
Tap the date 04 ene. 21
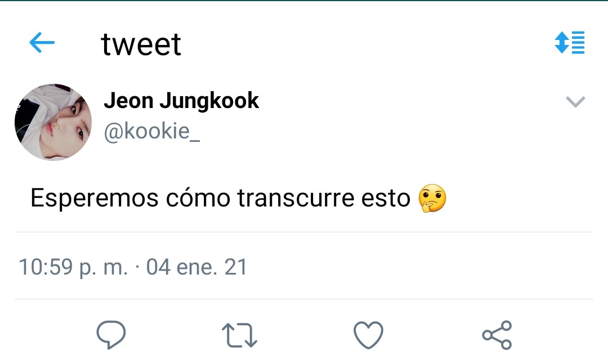[196, 267]
